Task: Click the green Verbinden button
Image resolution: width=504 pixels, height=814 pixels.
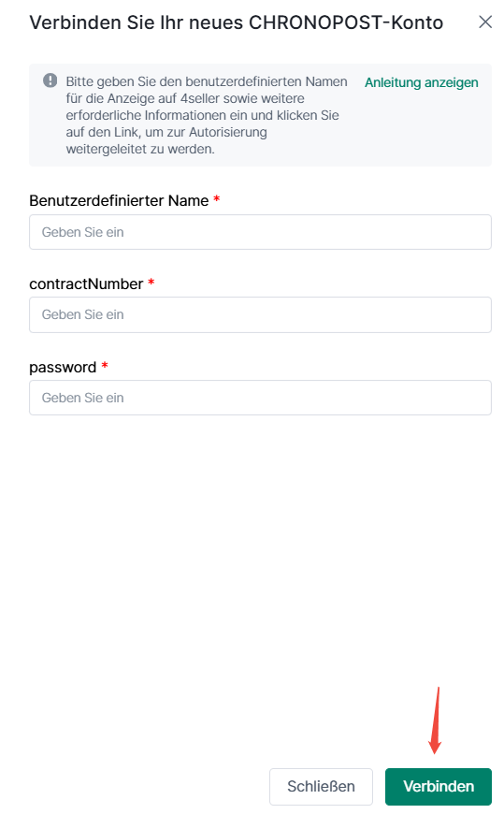Action: tap(439, 787)
